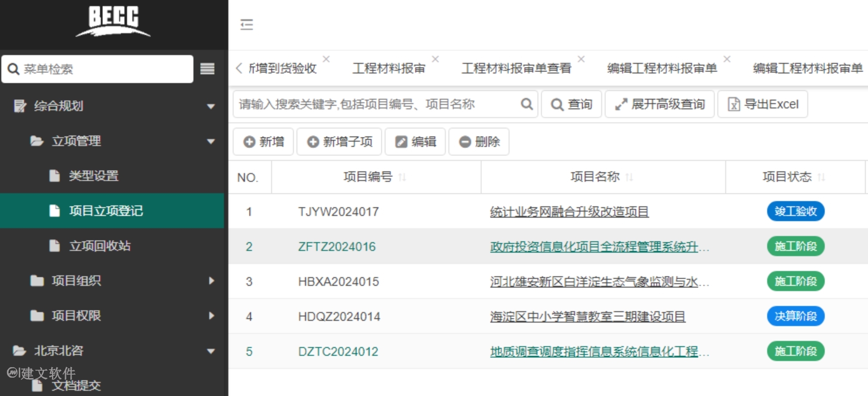This screenshot has height=396, width=868.
Task: Switch to the 工程材料报审 tab
Action: click(x=389, y=69)
